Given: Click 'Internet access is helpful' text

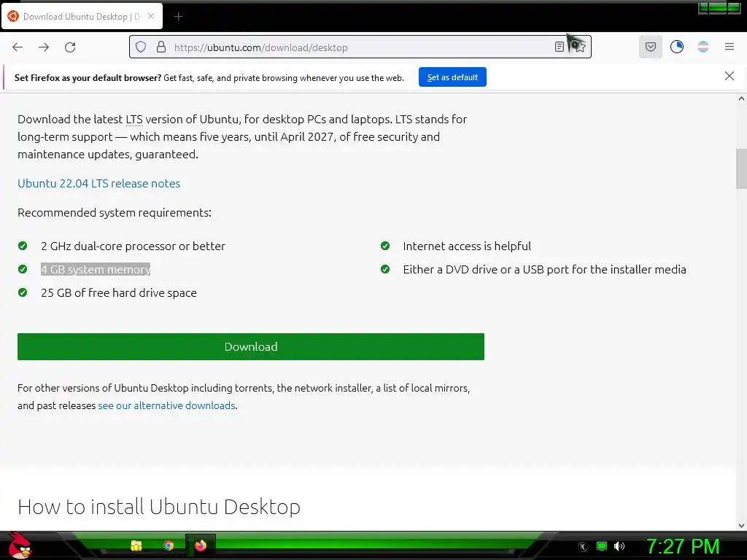Looking at the screenshot, I should point(467,246).
